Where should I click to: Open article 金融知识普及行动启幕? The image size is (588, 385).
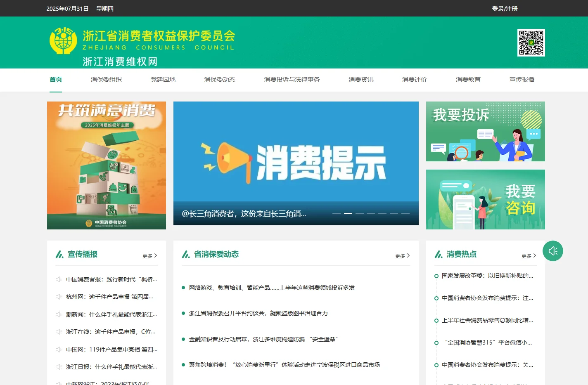coord(263,339)
